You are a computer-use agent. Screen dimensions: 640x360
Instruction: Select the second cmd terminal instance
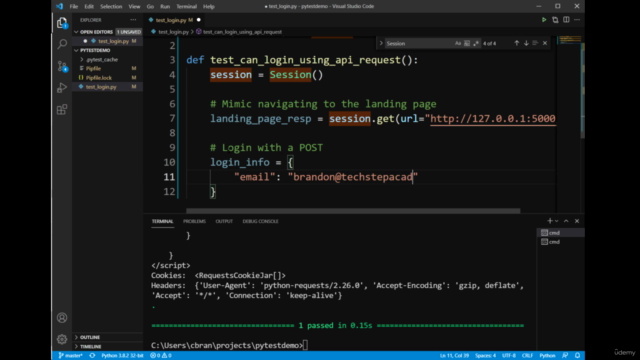tap(560, 242)
